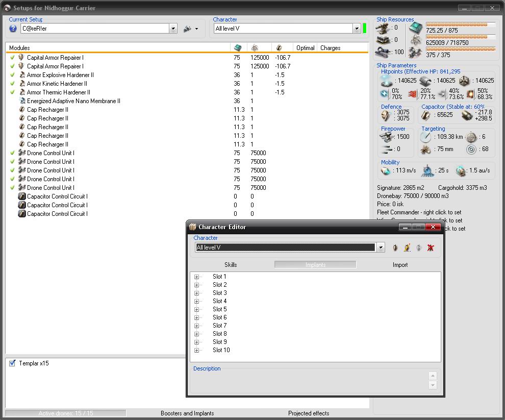
Task: Open the Character Editor character dropdown
Action: [381, 248]
